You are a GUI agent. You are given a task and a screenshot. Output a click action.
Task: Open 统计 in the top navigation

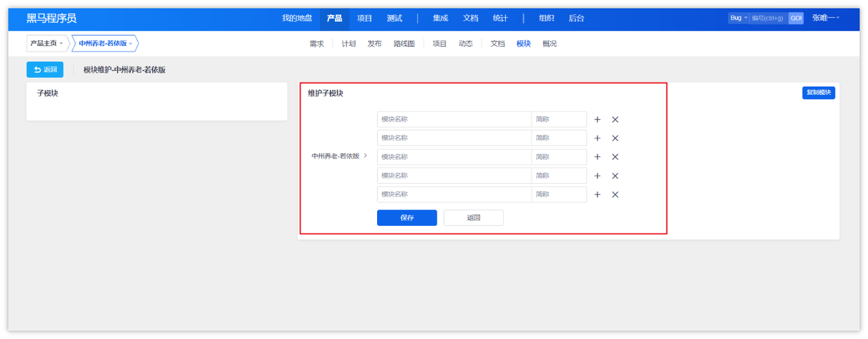coord(500,18)
